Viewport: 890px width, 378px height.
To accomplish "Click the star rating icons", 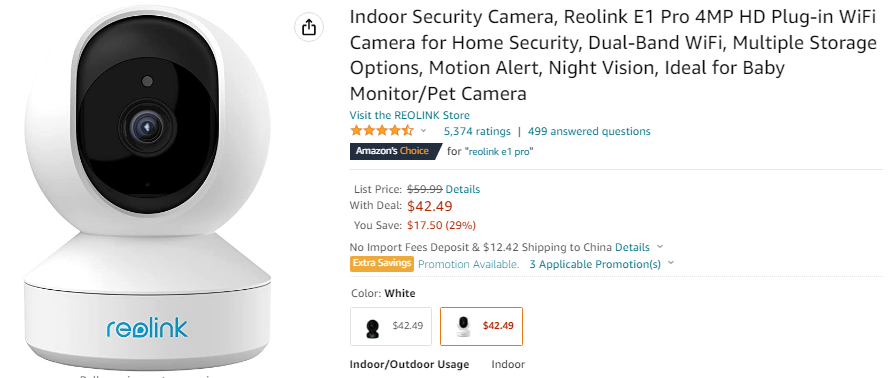I will pyautogui.click(x=382, y=131).
